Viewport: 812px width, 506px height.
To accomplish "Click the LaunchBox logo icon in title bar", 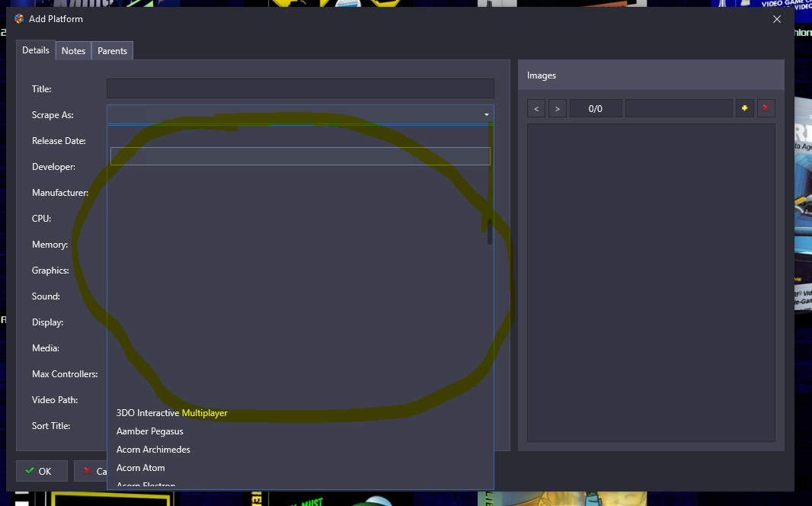I will [19, 18].
